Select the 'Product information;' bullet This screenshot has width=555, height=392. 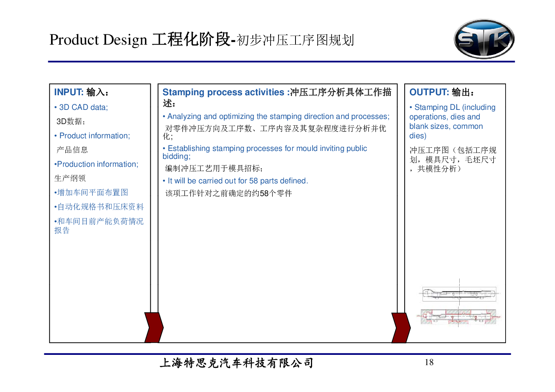92,136
